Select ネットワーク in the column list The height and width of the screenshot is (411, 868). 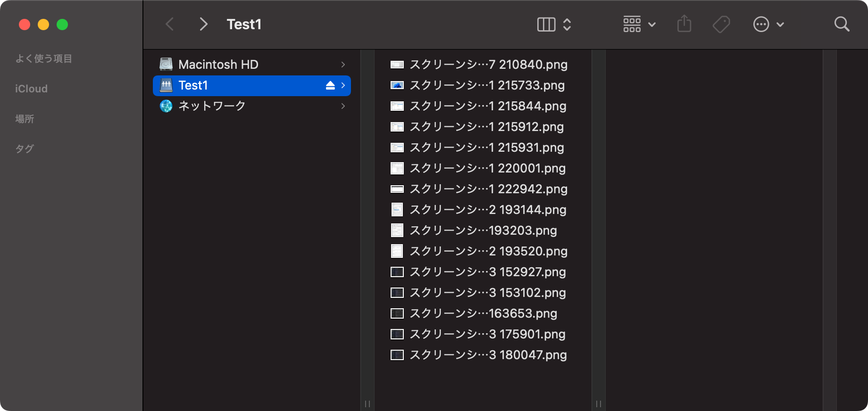tap(212, 106)
